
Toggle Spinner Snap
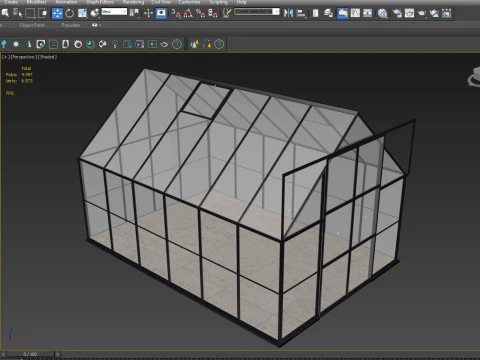click(213, 13)
